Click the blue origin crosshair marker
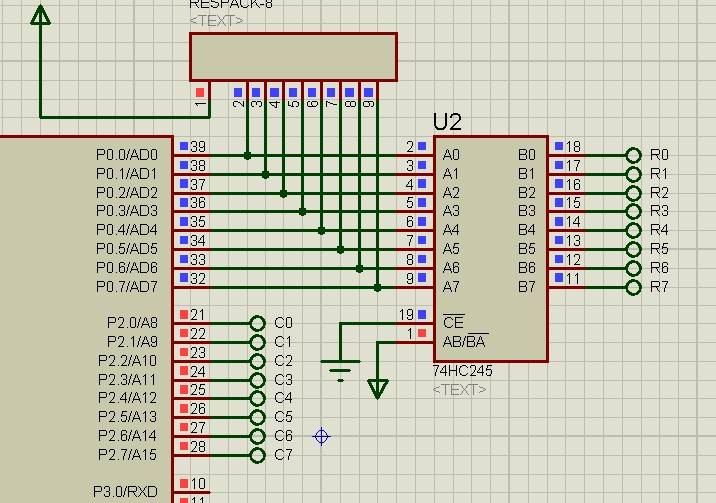The width and height of the screenshot is (716, 503). point(321,437)
